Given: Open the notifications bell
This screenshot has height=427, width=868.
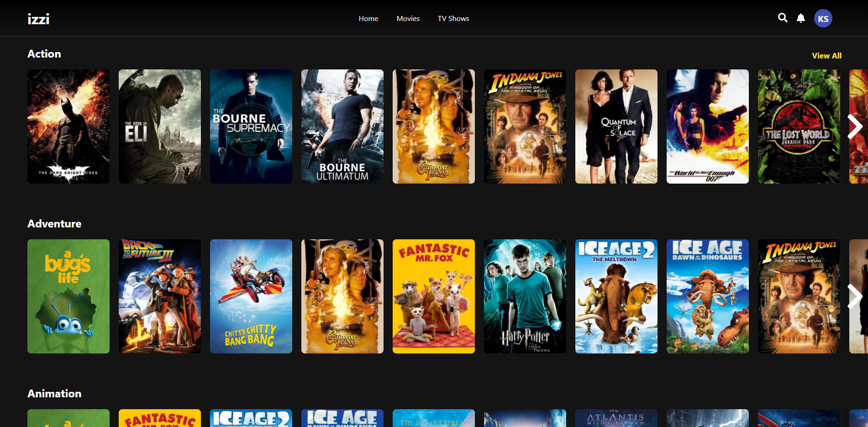Looking at the screenshot, I should pos(801,18).
